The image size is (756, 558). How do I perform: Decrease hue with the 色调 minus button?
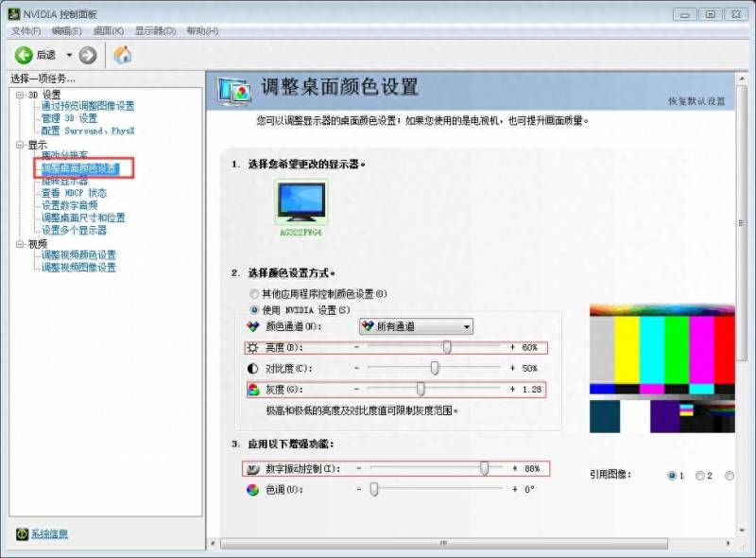pos(359,490)
